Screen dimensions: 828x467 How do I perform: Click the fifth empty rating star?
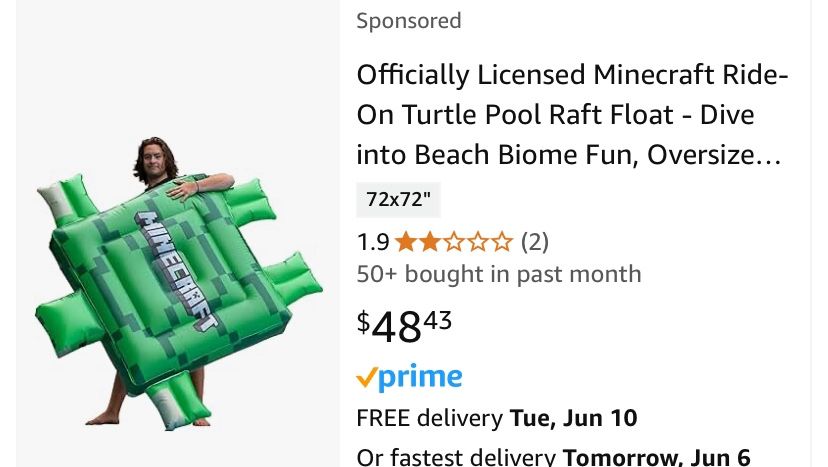pyautogui.click(x=502, y=242)
